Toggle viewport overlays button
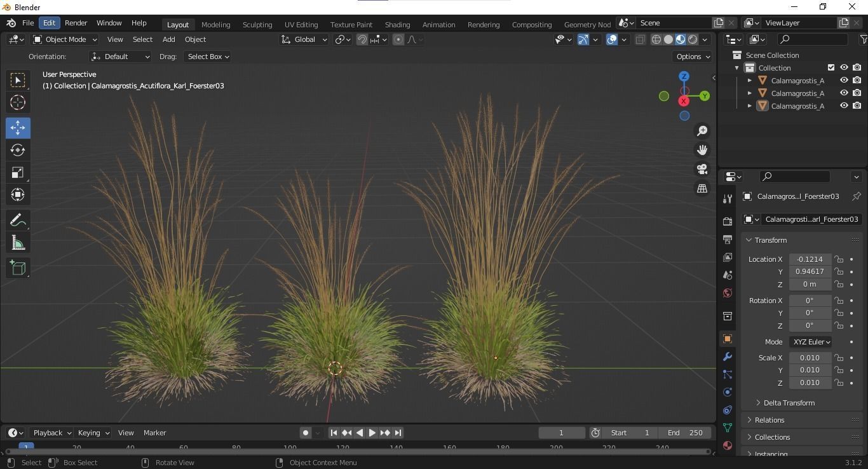The image size is (868, 469). [612, 39]
